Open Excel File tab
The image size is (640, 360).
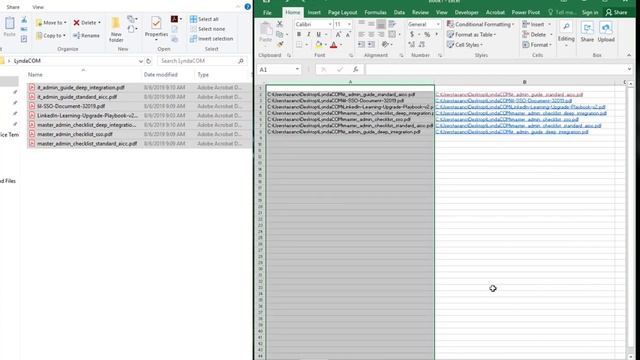point(267,13)
